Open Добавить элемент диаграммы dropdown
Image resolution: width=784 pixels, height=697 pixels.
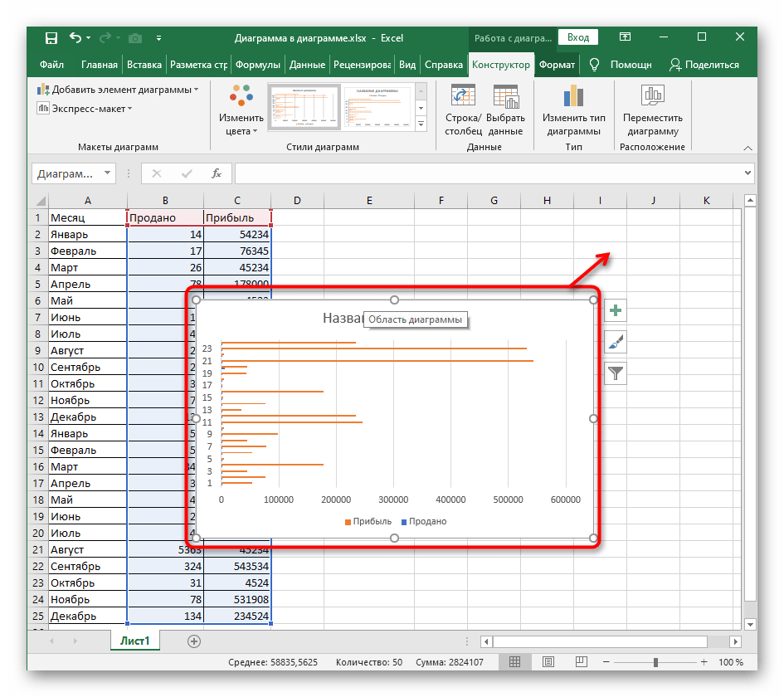point(118,90)
